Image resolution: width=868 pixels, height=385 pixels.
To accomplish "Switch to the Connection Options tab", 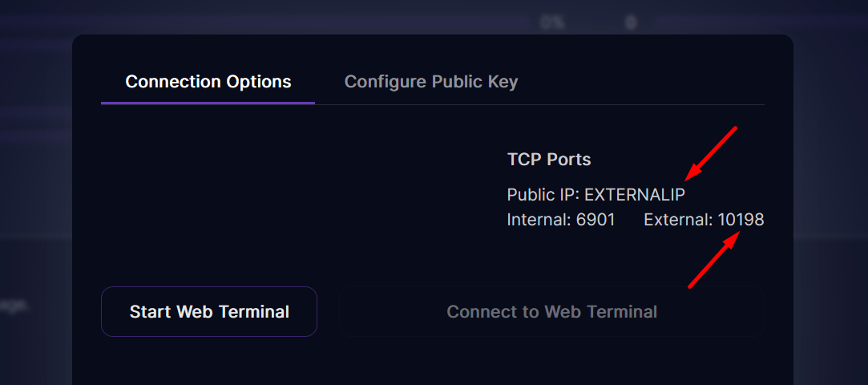I will point(208,82).
